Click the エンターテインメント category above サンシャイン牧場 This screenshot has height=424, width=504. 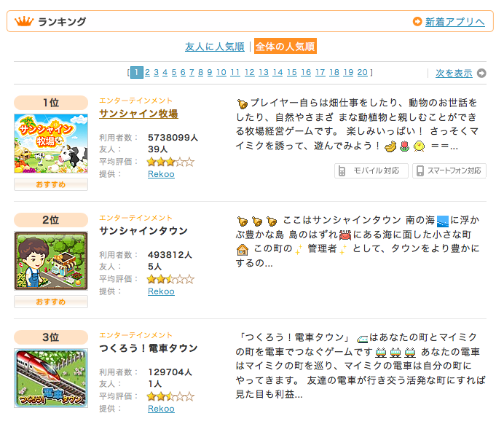(x=135, y=101)
